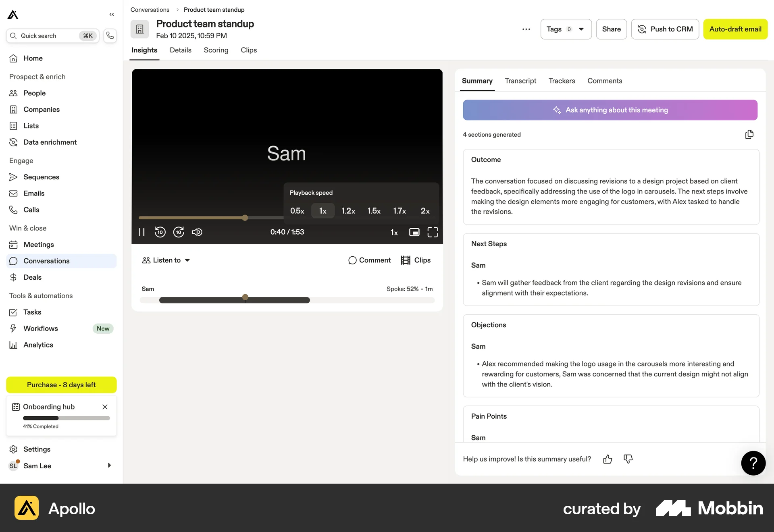Collapse the left sidebar
The height and width of the screenshot is (532, 774).
[x=112, y=15]
